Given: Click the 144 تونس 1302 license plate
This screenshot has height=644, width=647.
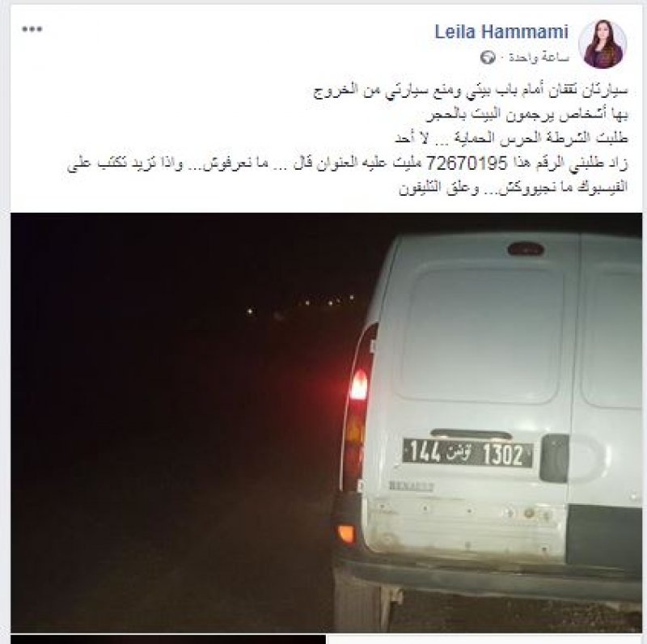Looking at the screenshot, I should coord(467,453).
